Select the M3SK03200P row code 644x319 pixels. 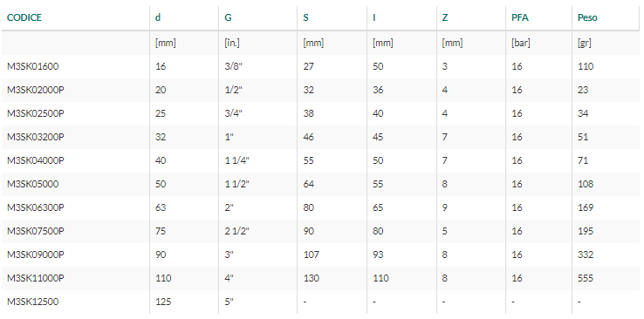[35, 137]
